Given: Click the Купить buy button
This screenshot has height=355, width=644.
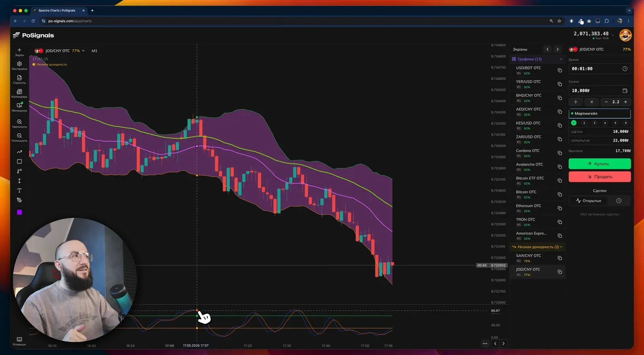Looking at the screenshot, I should 600,164.
